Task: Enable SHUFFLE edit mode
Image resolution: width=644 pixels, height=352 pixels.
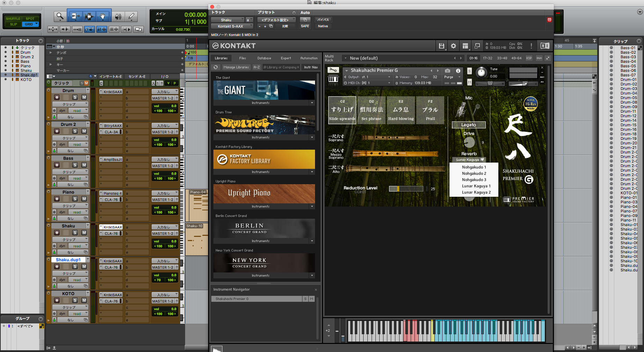Action: (x=13, y=18)
